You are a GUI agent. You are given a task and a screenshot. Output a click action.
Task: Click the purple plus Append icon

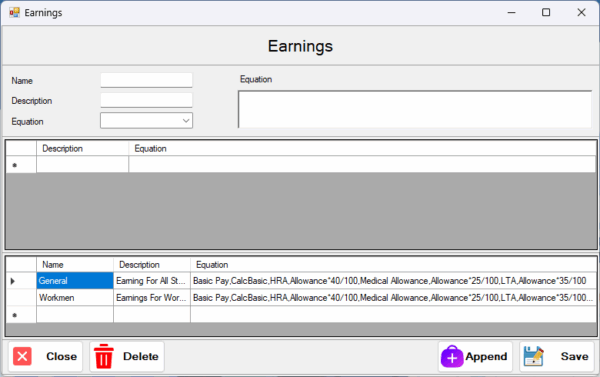pyautogui.click(x=452, y=356)
